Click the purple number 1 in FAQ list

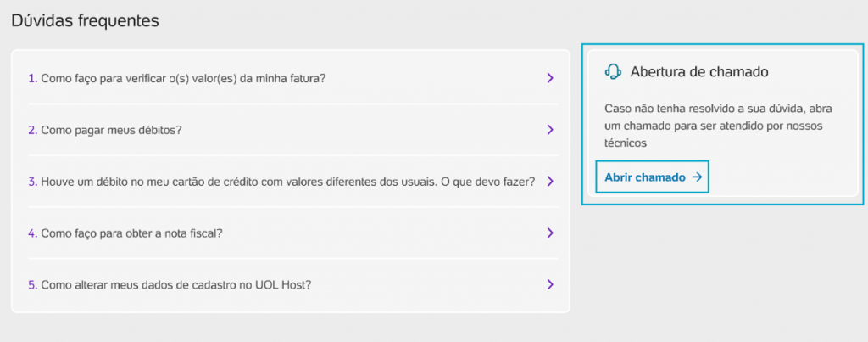32,79
